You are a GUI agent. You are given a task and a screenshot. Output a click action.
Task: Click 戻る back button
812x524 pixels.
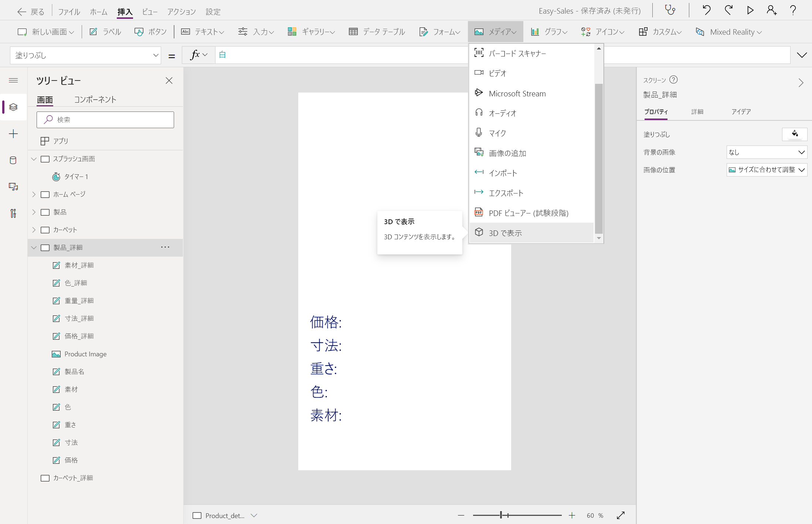(31, 11)
